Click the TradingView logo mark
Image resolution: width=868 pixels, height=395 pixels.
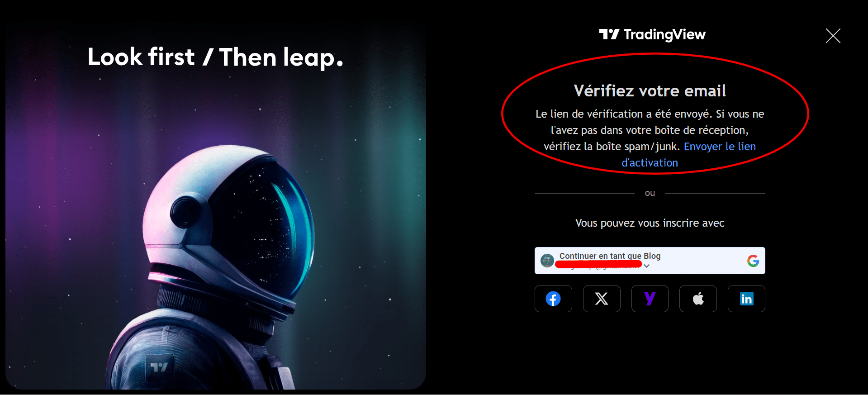coord(609,34)
